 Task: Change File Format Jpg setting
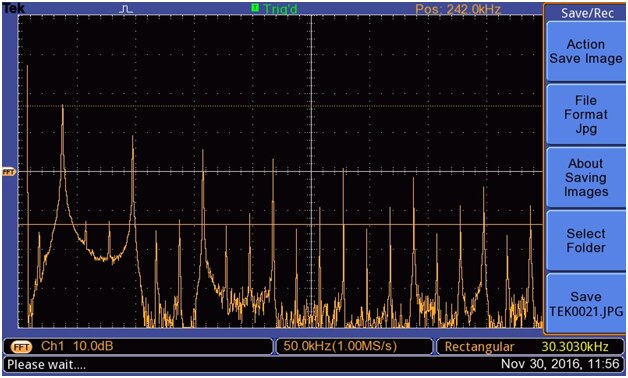586,115
